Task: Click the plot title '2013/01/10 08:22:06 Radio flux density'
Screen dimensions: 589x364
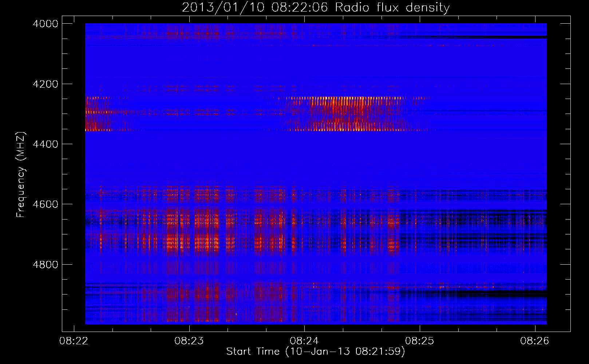Action: [x=316, y=7]
